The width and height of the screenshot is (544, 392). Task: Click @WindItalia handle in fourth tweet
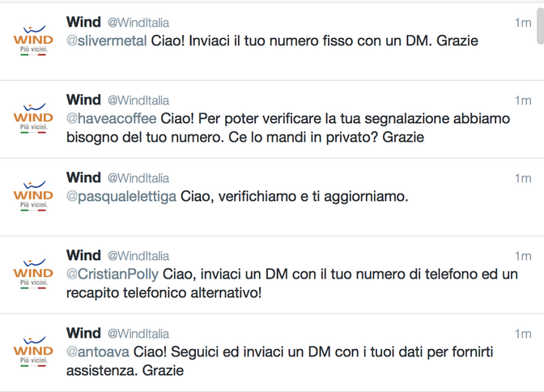coord(138,256)
